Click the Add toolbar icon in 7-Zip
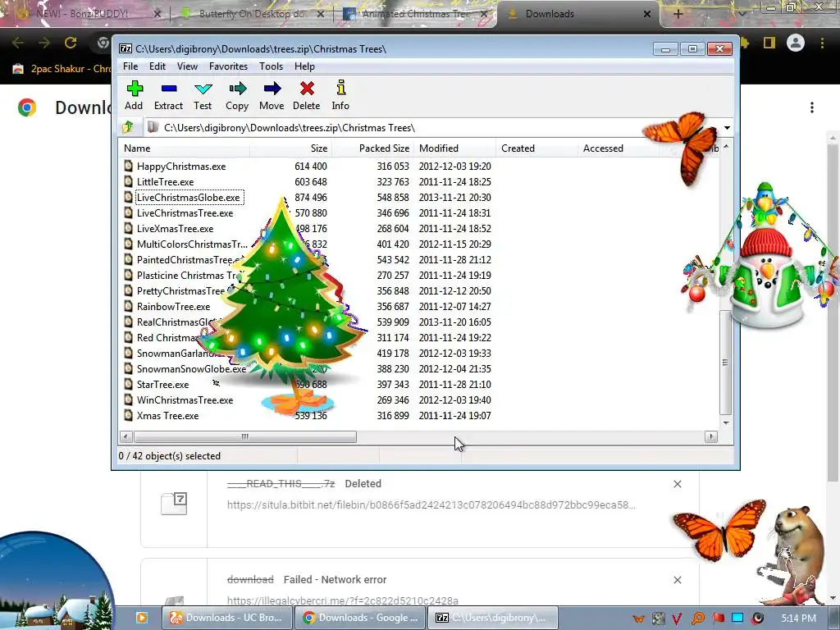 (135, 89)
